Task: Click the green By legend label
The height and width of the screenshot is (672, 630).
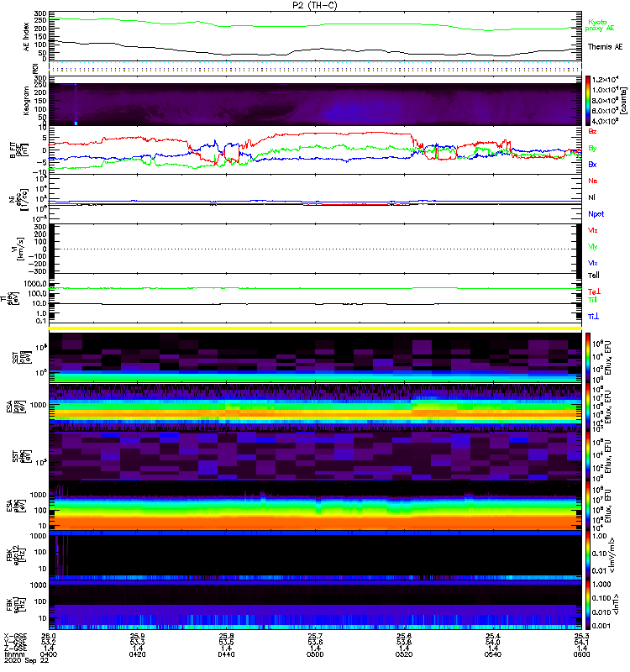Action: pyautogui.click(x=592, y=149)
